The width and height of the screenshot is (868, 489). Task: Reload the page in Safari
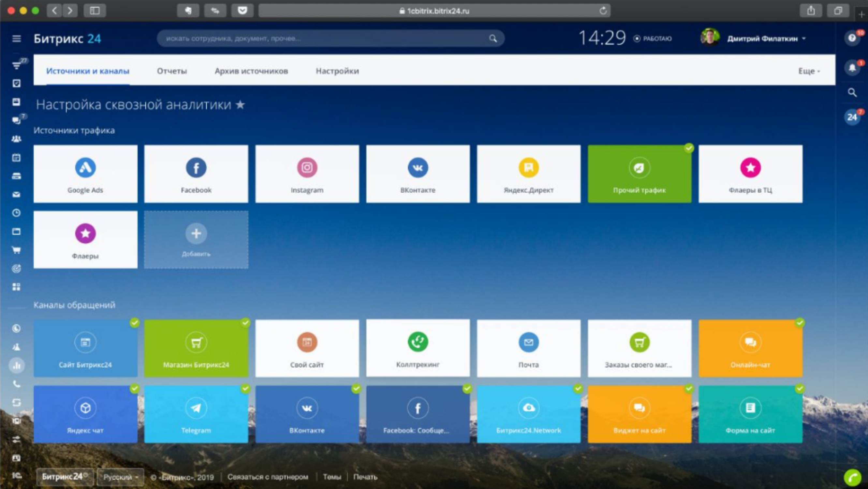click(x=603, y=11)
